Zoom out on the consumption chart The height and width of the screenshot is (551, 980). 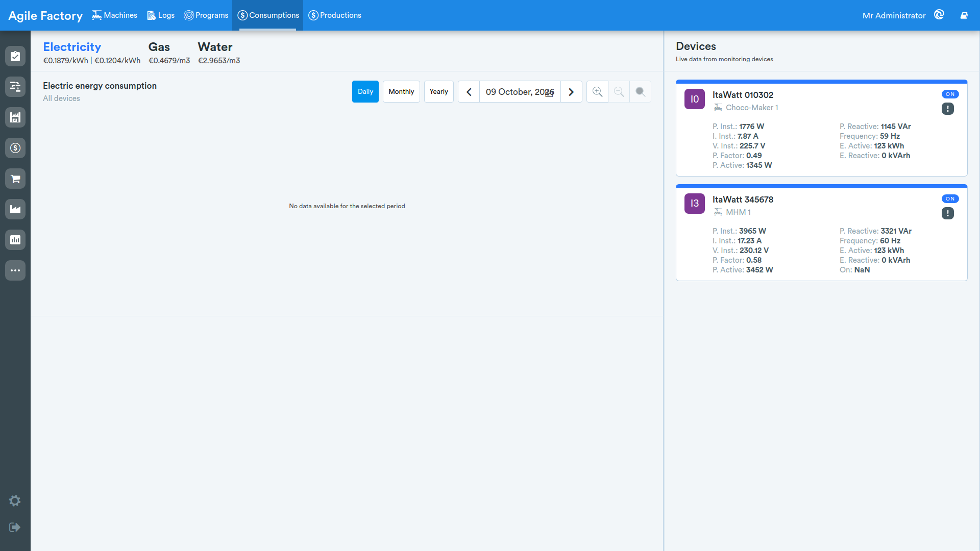point(619,92)
